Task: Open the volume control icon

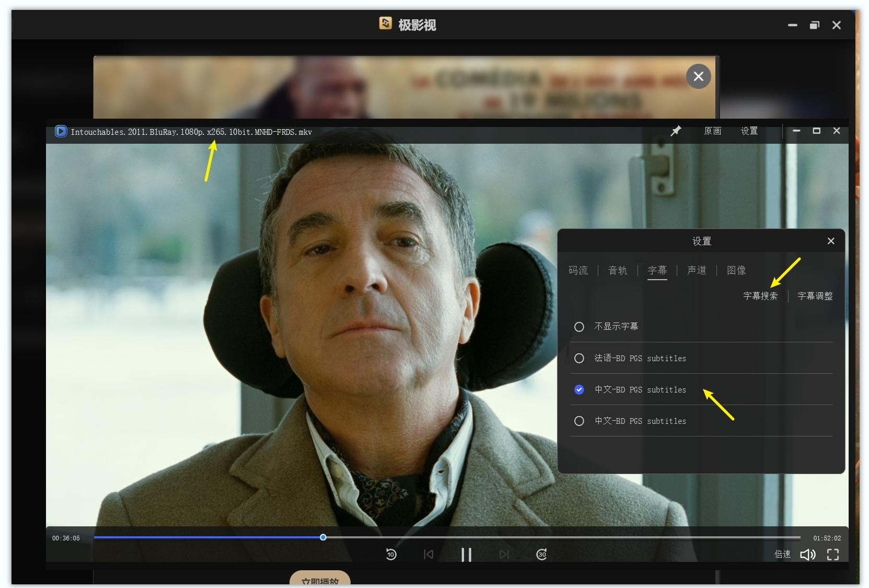Action: pos(808,555)
